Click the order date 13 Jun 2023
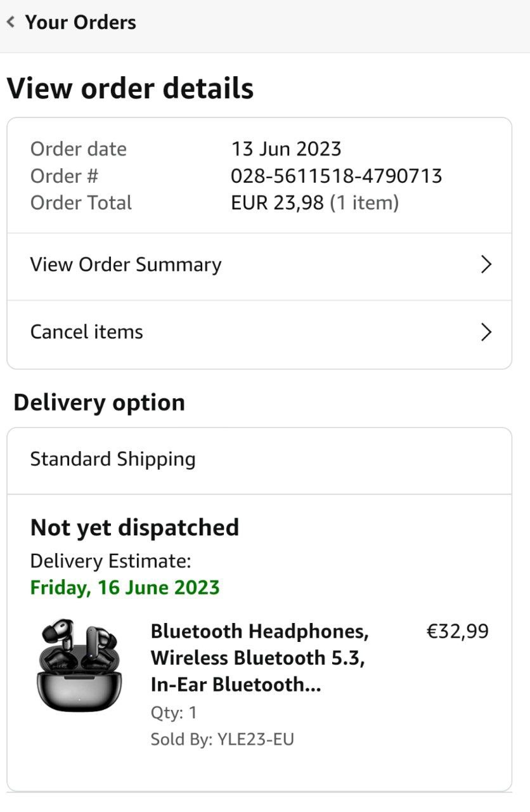Viewport: 530px width, 812px height. (286, 149)
